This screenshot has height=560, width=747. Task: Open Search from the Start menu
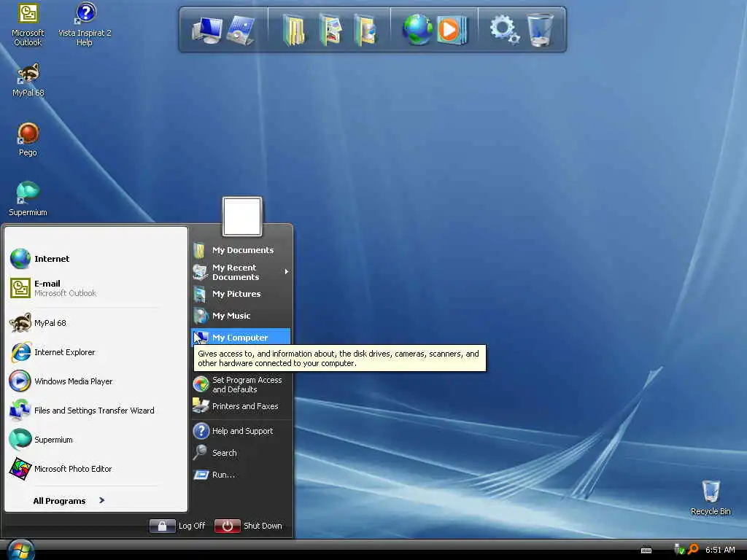pos(241,453)
